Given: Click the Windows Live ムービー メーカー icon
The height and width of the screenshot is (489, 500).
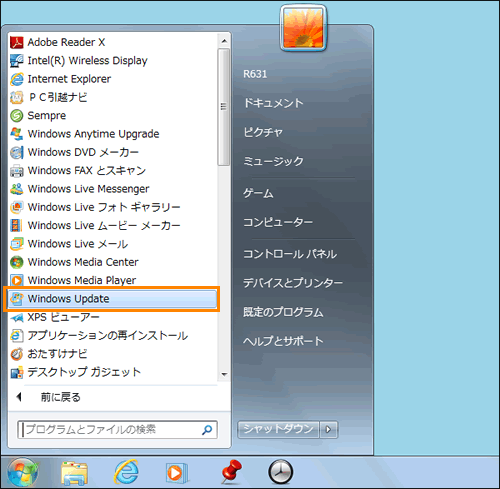Looking at the screenshot, I should tap(17, 226).
